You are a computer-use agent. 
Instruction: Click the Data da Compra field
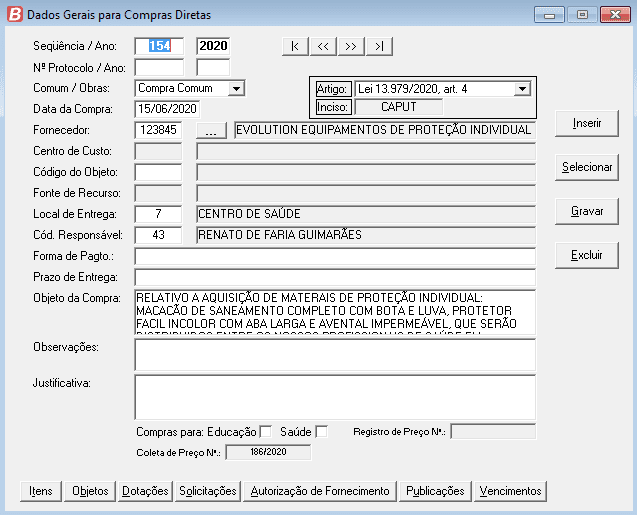tap(167, 109)
